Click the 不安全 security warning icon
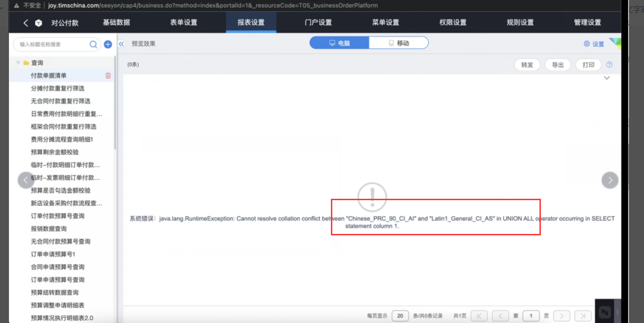 pyautogui.click(x=16, y=6)
